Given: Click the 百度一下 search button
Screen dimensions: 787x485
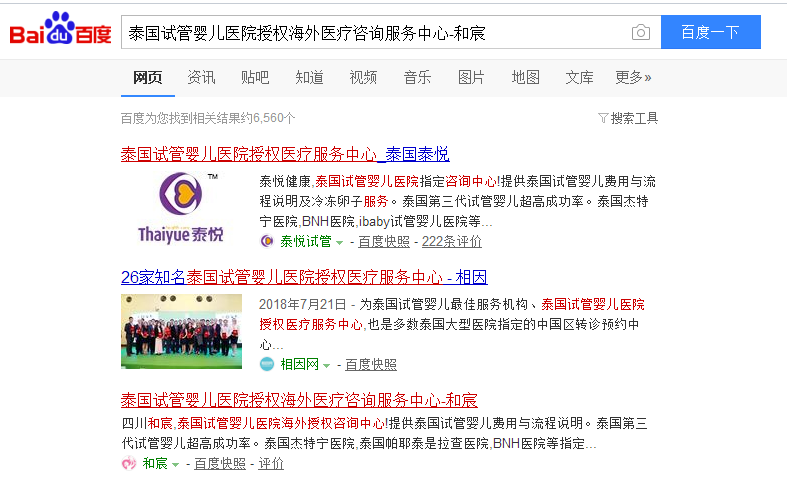Looking at the screenshot, I should click(711, 32).
